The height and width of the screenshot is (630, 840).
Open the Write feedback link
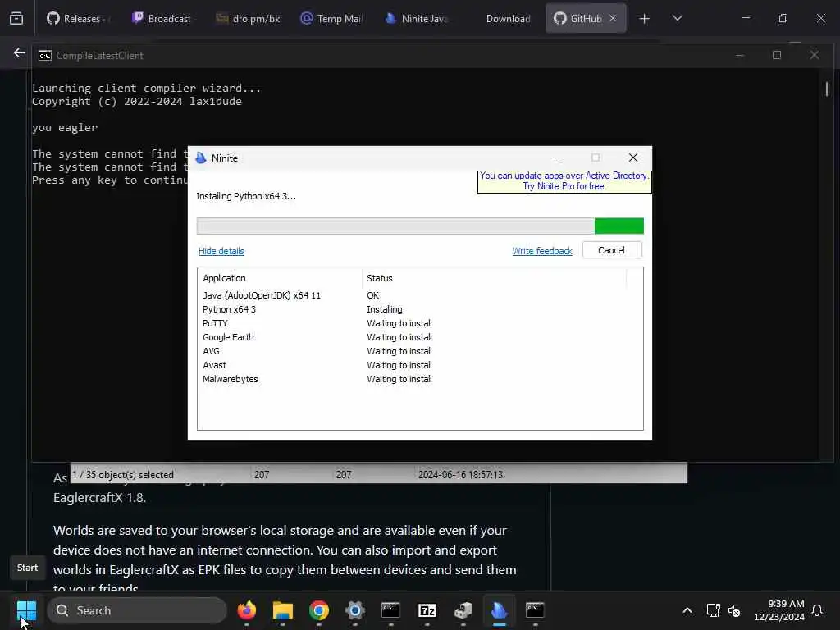[542, 251]
